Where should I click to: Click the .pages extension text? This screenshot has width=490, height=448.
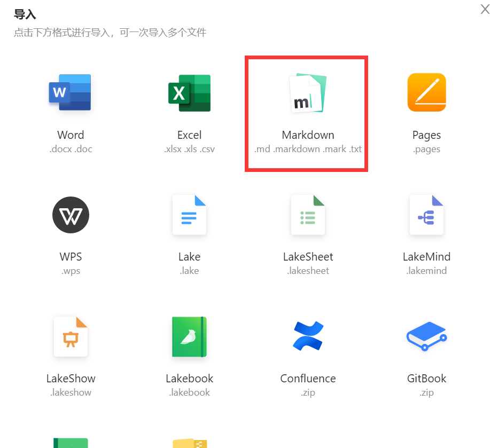pos(426,150)
